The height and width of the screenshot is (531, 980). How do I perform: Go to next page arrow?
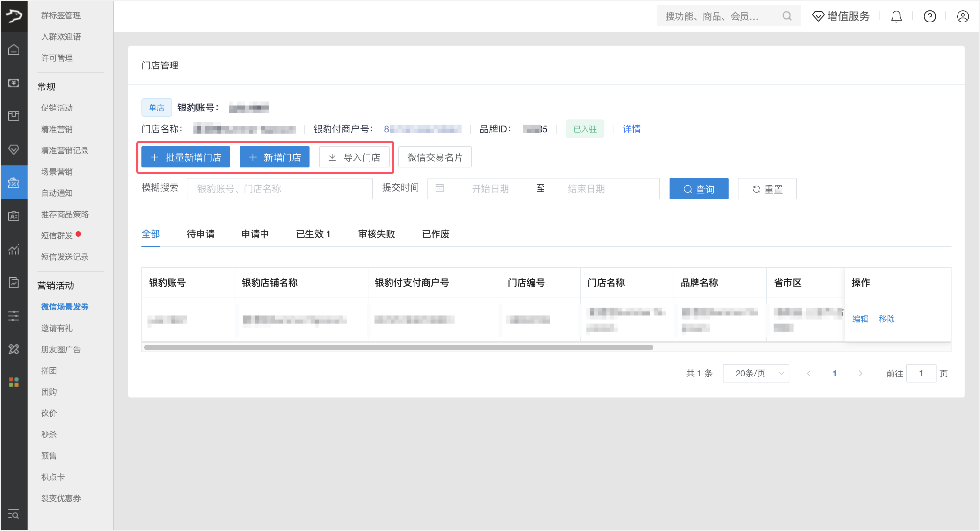pos(860,374)
